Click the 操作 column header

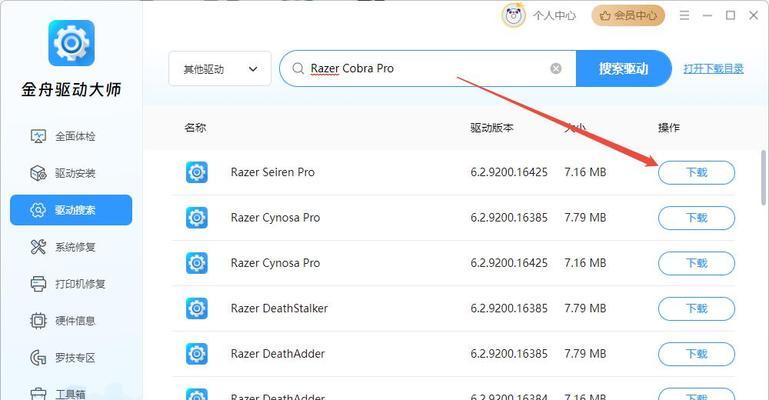tap(668, 128)
